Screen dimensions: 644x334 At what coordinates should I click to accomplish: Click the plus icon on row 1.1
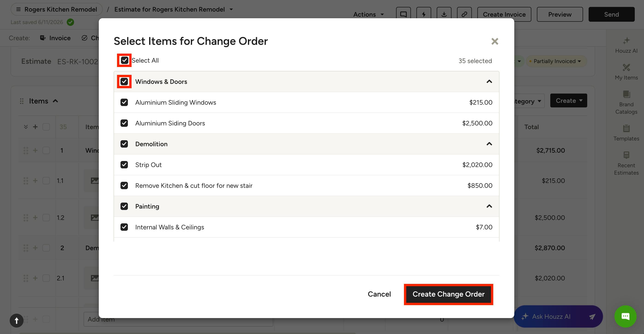(x=35, y=181)
